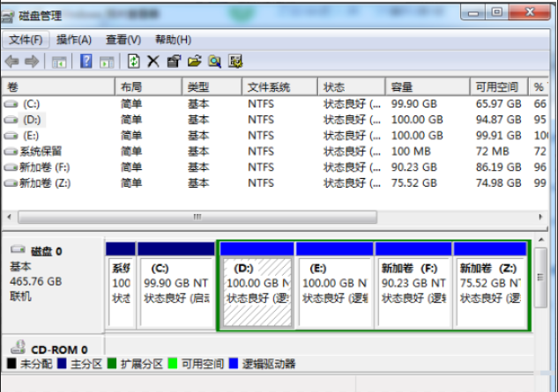Click the forward arrow toolbar icon
The height and width of the screenshot is (392, 558).
pyautogui.click(x=31, y=61)
